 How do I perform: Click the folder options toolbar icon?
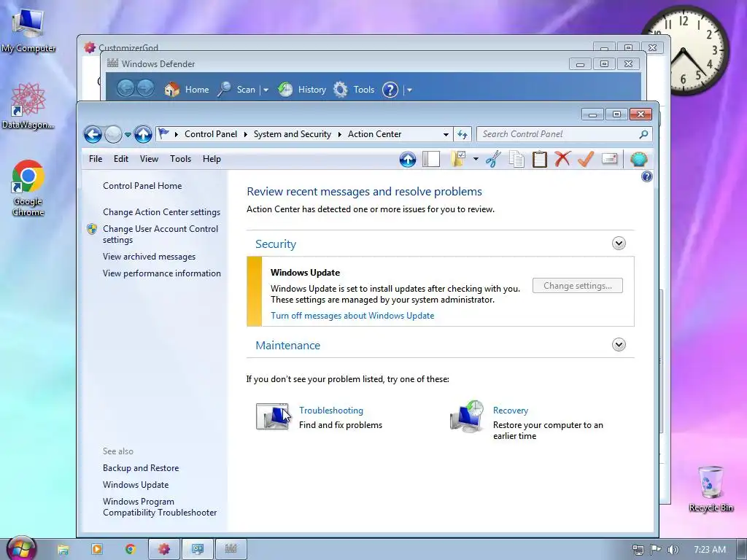pyautogui.click(x=458, y=158)
